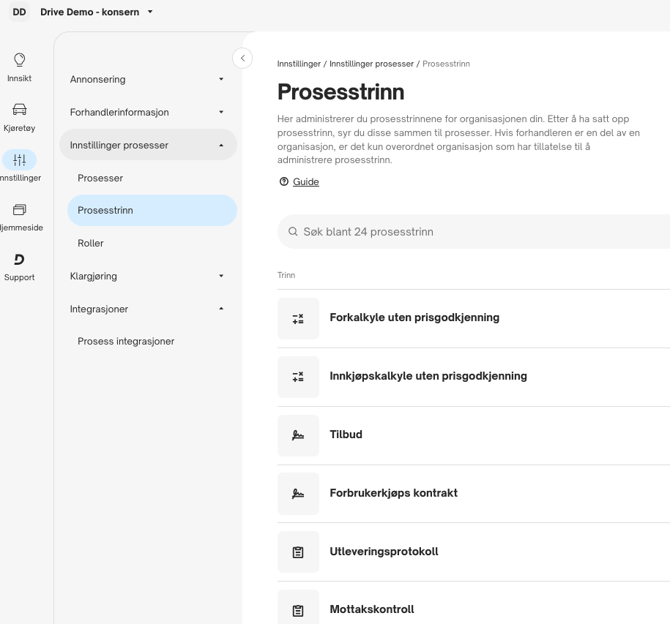Collapse the sidebar with chevron button
Image resolution: width=670 pixels, height=624 pixels.
(243, 58)
